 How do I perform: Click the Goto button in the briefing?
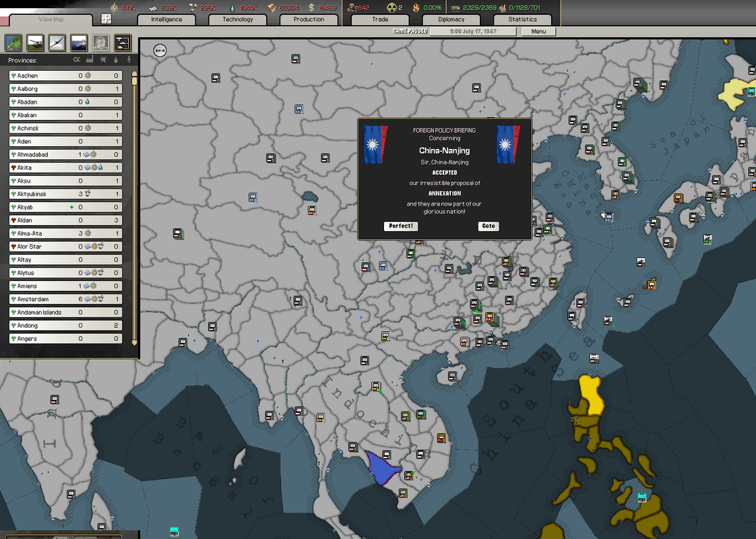pos(489,226)
